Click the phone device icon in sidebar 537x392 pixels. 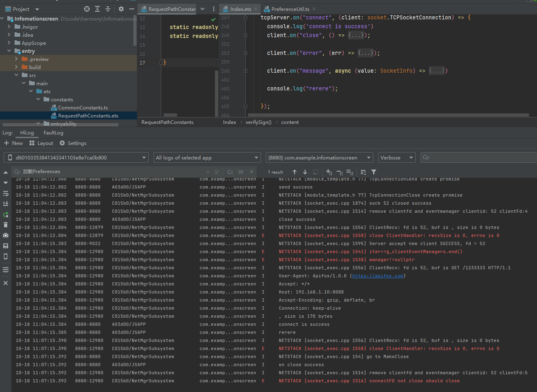pos(6,256)
